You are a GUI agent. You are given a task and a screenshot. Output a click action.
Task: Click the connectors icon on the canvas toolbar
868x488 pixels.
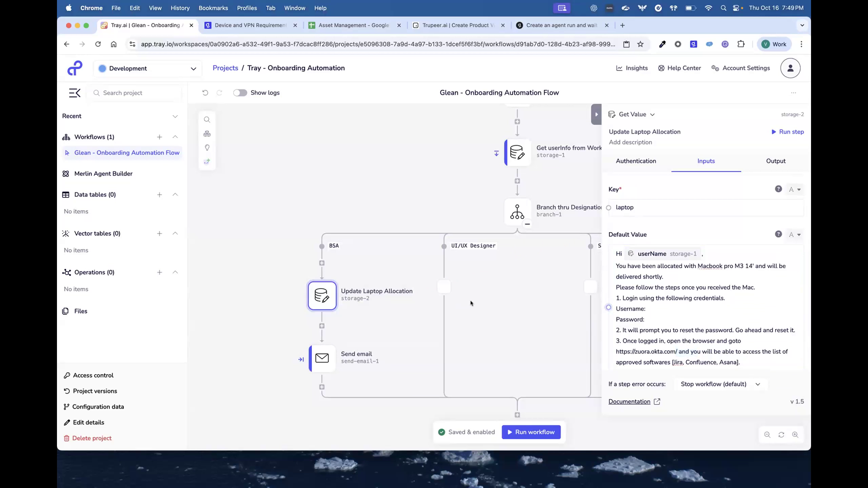point(207,134)
